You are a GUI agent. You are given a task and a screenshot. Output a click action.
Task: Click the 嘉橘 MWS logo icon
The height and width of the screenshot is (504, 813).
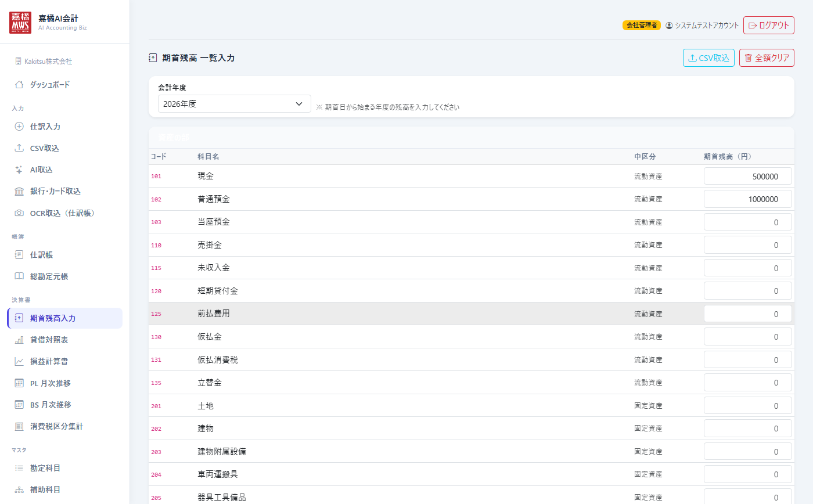click(x=20, y=22)
